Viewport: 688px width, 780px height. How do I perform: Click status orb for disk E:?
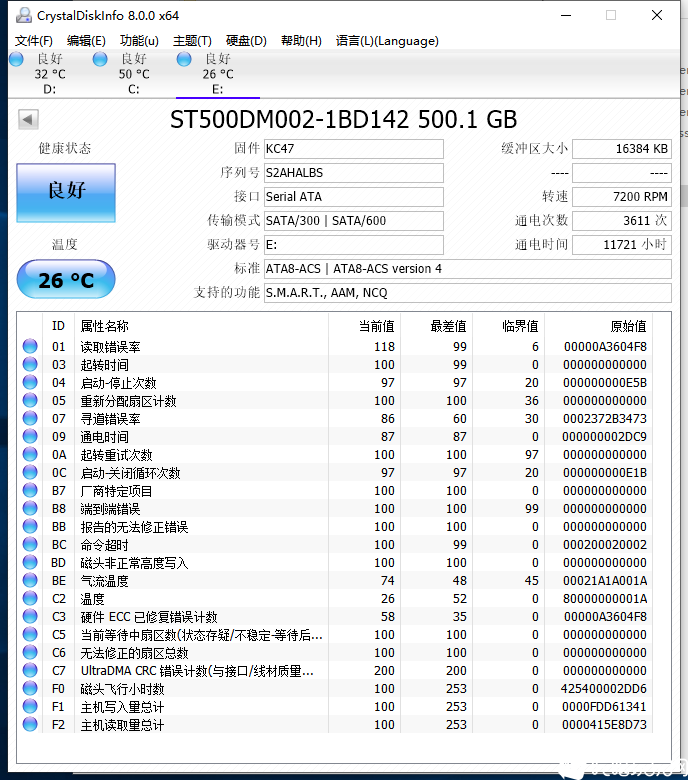[x=184, y=59]
